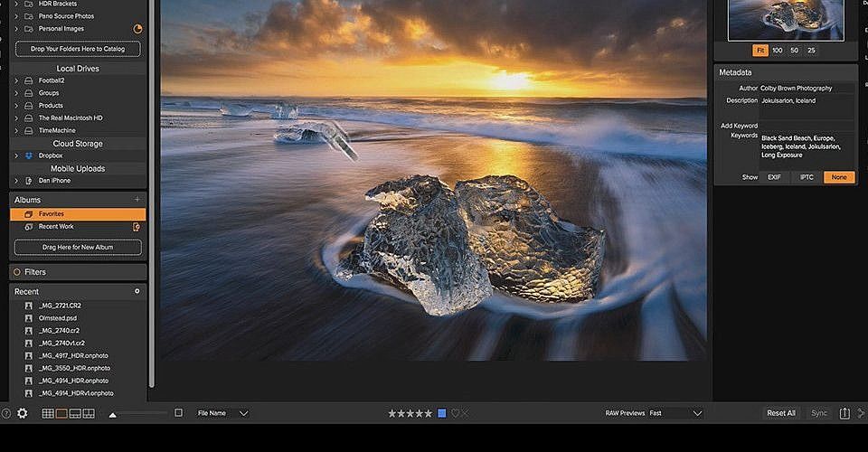Click the Favorites album icon

pos(29,214)
